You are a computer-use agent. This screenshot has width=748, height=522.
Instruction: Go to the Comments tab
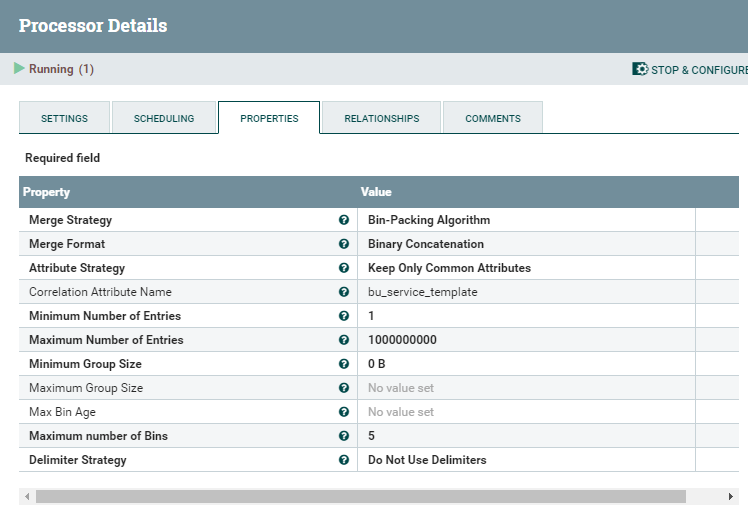click(x=492, y=118)
